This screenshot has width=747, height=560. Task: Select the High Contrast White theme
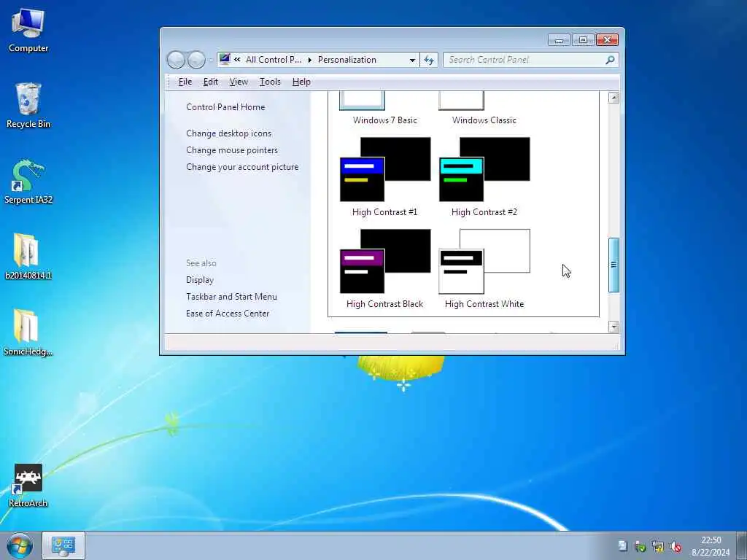click(484, 269)
